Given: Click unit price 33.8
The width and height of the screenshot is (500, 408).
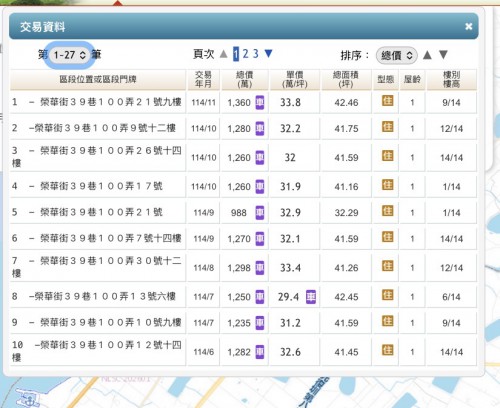Looking at the screenshot, I should (x=290, y=102).
